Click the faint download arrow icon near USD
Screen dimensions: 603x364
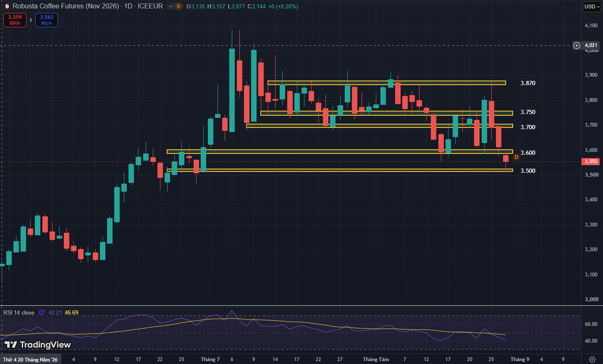click(563, 6)
